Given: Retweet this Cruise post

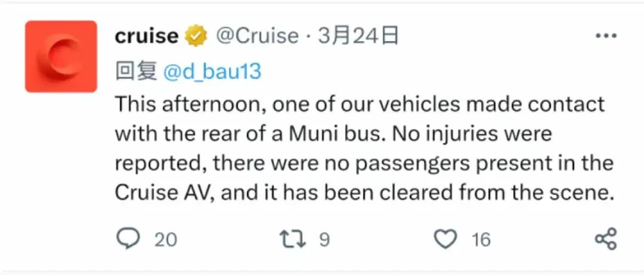Looking at the screenshot, I should (293, 239).
